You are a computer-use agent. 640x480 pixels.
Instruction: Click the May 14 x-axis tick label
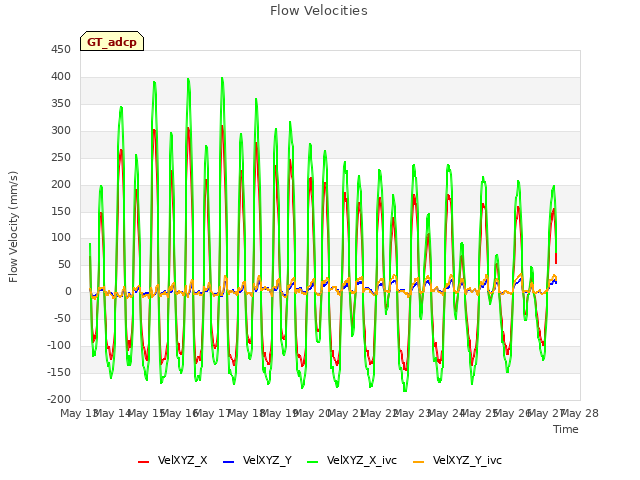[112, 413]
